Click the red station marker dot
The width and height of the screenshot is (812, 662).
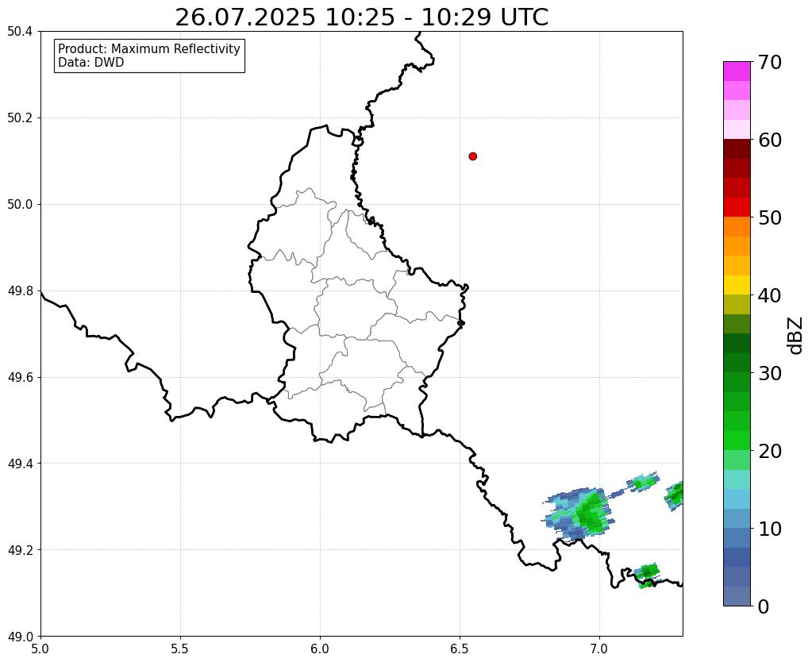coord(472,156)
